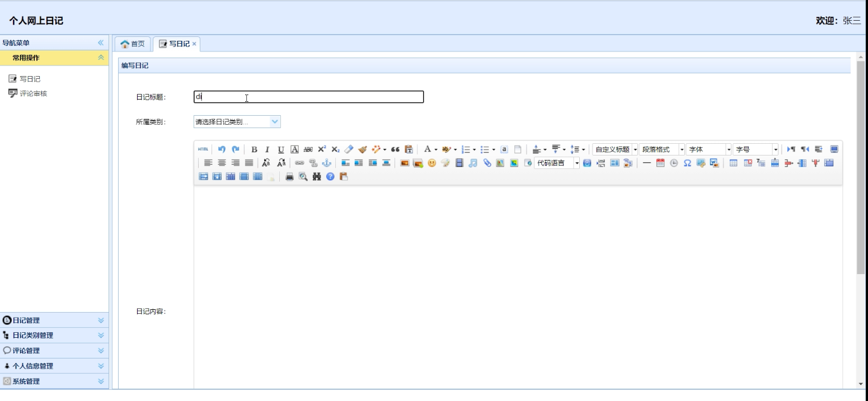Click the scrawl palette icon
This screenshot has height=401, width=868.
click(x=445, y=163)
